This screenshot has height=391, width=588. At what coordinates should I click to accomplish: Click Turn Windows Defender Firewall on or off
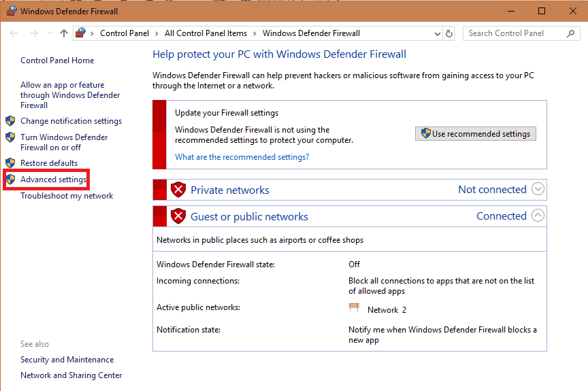point(63,142)
